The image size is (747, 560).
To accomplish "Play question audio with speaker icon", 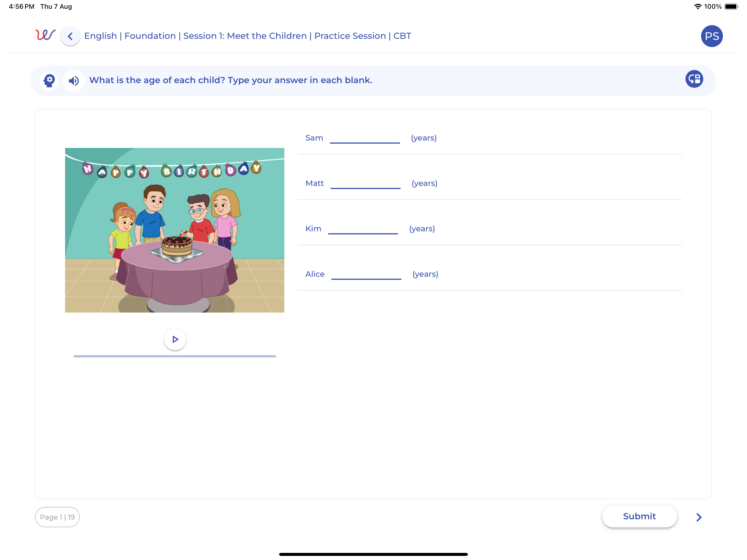I will [x=74, y=81].
